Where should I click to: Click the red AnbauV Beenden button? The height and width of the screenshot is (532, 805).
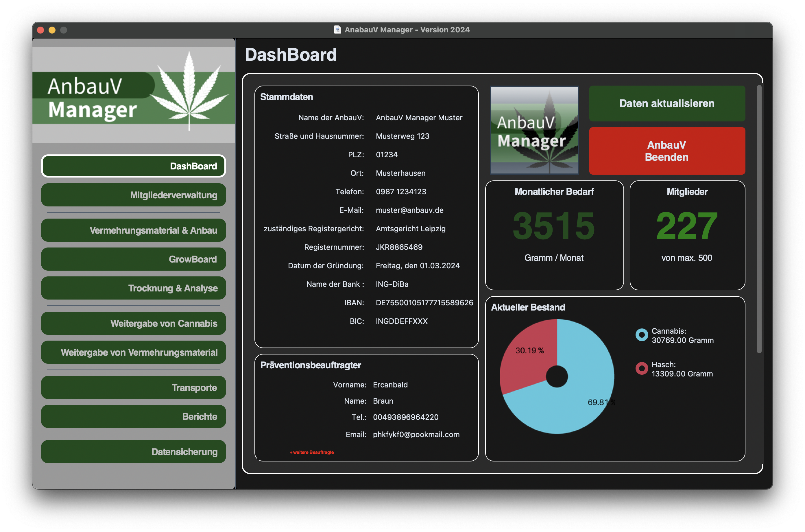tap(666, 151)
